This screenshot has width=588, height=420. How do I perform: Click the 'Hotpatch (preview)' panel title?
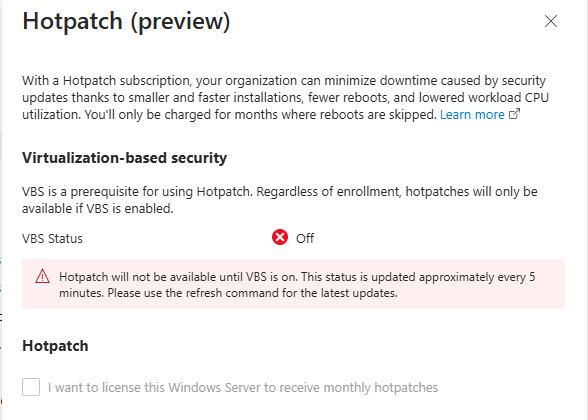tap(126, 21)
